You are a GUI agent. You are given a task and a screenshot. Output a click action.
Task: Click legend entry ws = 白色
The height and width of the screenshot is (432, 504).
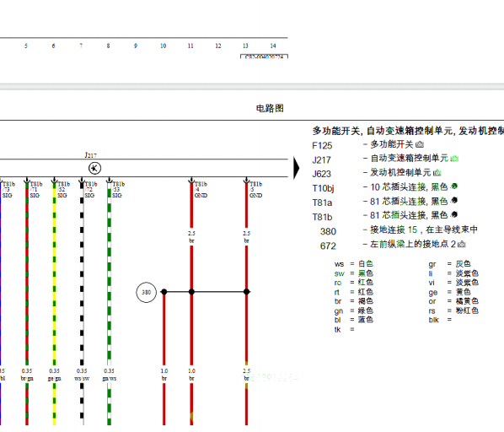[x=354, y=264]
